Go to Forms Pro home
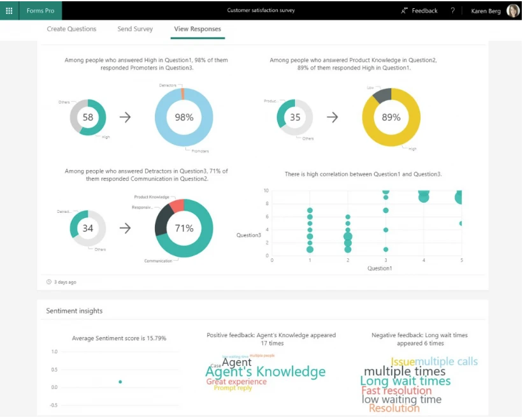 (x=40, y=10)
